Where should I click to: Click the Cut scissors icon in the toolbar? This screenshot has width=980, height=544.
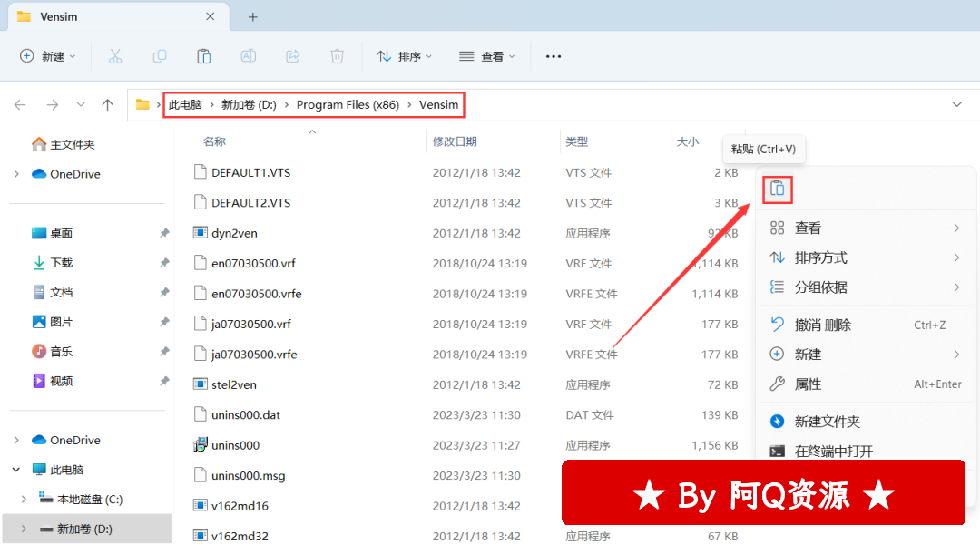[x=115, y=56]
